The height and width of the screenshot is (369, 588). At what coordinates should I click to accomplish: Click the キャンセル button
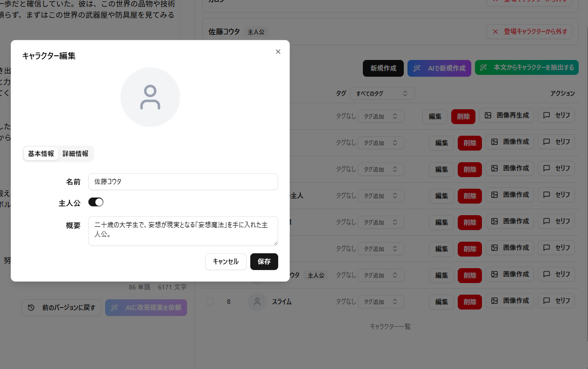click(226, 262)
